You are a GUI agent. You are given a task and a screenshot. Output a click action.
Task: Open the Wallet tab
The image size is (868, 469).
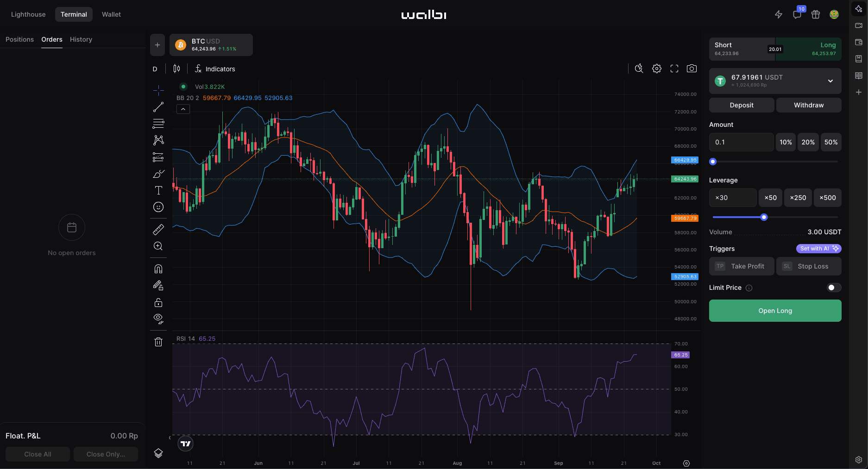[x=111, y=14]
